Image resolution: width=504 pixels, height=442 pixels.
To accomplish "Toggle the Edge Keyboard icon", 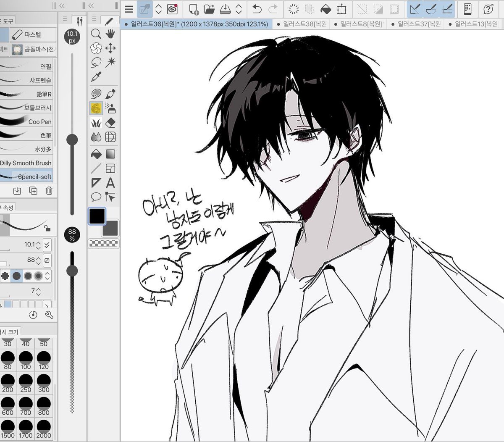I will (467, 9).
